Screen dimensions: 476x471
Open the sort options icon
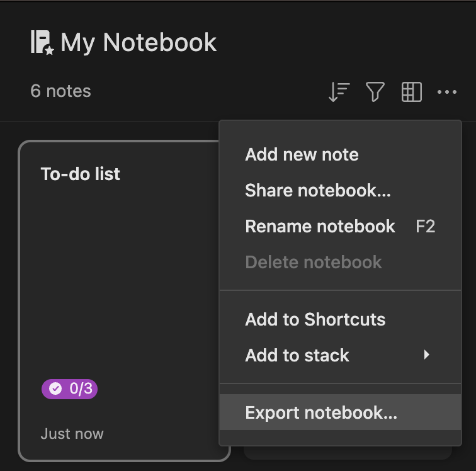tap(339, 92)
